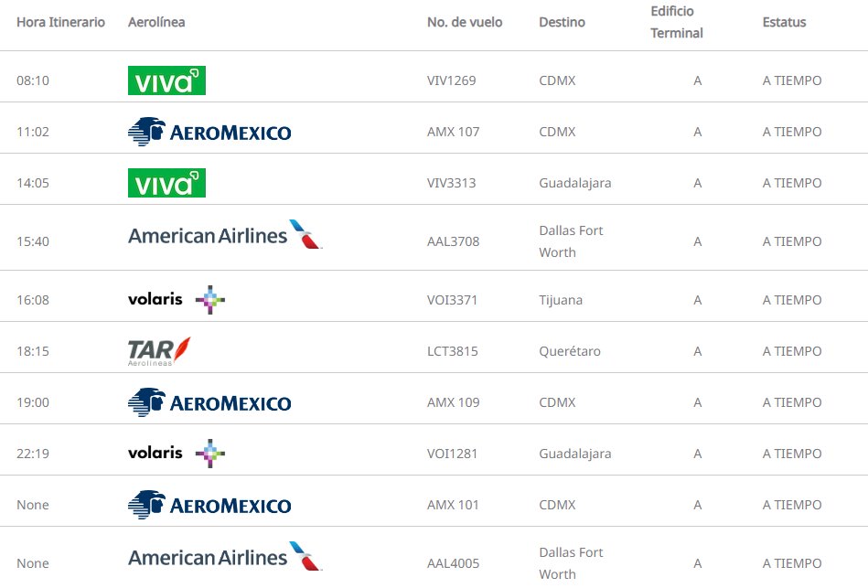Click the Aerolínea column header
Viewport: 868px width, 588px height.
coord(156,22)
